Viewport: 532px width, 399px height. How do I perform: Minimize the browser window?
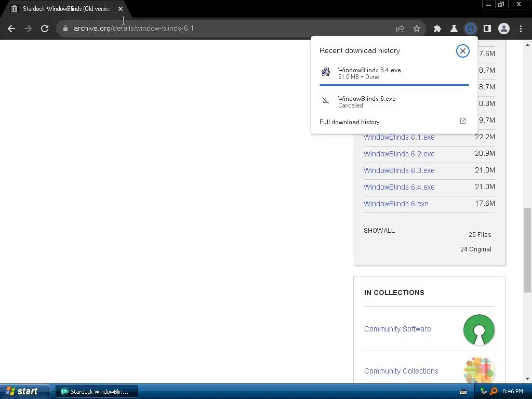pyautogui.click(x=488, y=5)
